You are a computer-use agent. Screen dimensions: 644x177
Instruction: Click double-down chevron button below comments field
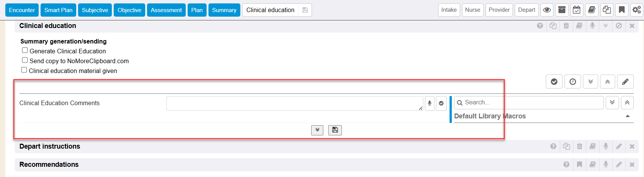(x=317, y=130)
